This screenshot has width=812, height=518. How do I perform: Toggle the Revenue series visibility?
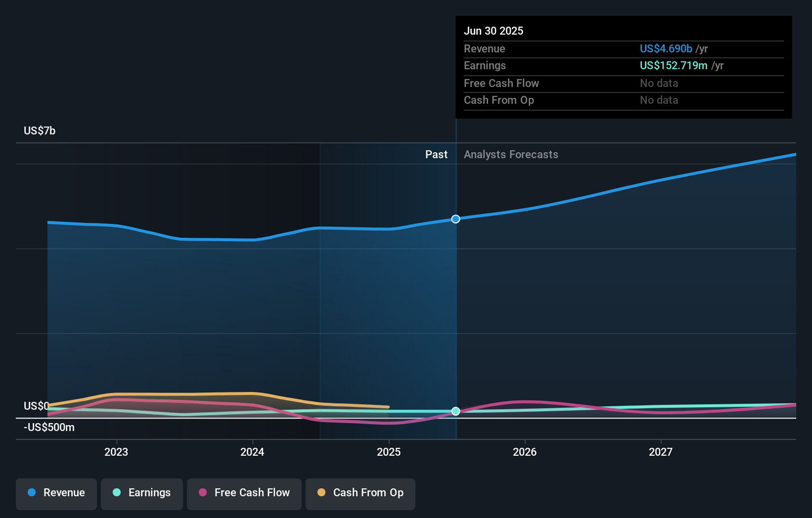(x=56, y=494)
